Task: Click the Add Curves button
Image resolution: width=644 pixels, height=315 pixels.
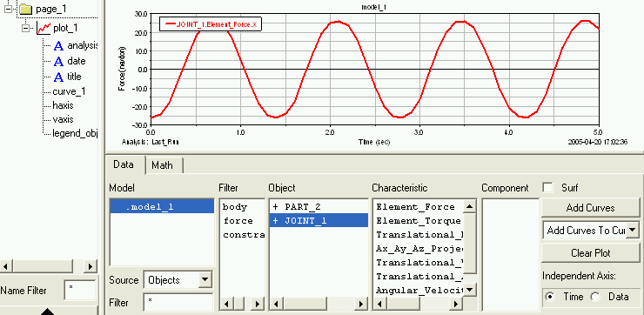Action: [590, 208]
